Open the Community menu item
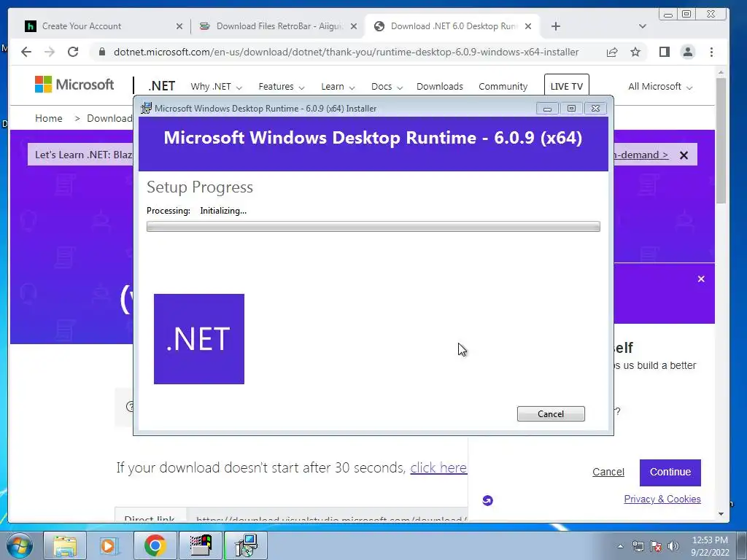The width and height of the screenshot is (747, 560). tap(503, 87)
